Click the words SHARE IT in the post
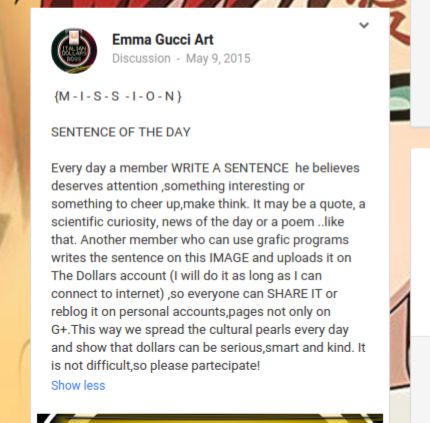 (x=294, y=294)
